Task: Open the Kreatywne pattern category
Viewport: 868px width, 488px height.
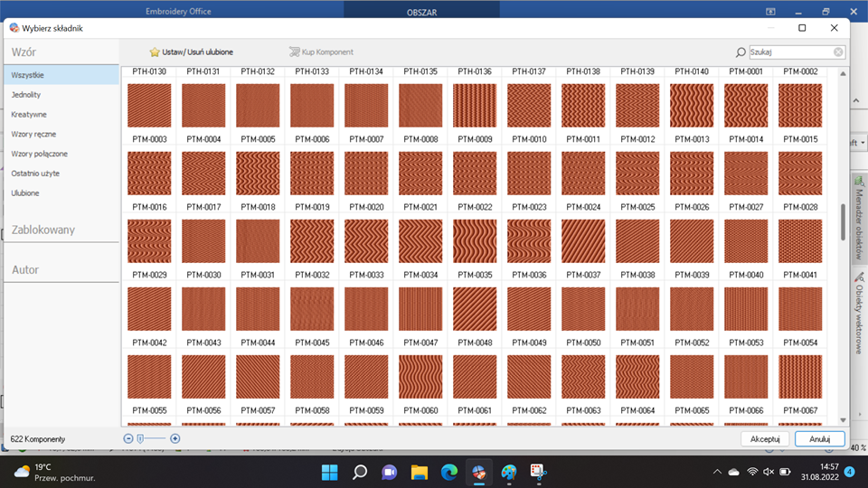Action: pyautogui.click(x=29, y=115)
